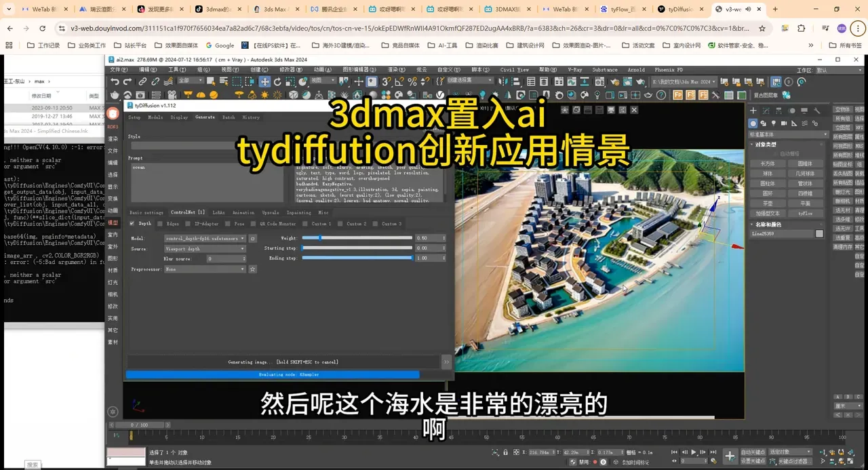Select the Cameras category icon
This screenshot has height=470, width=868.
click(784, 123)
